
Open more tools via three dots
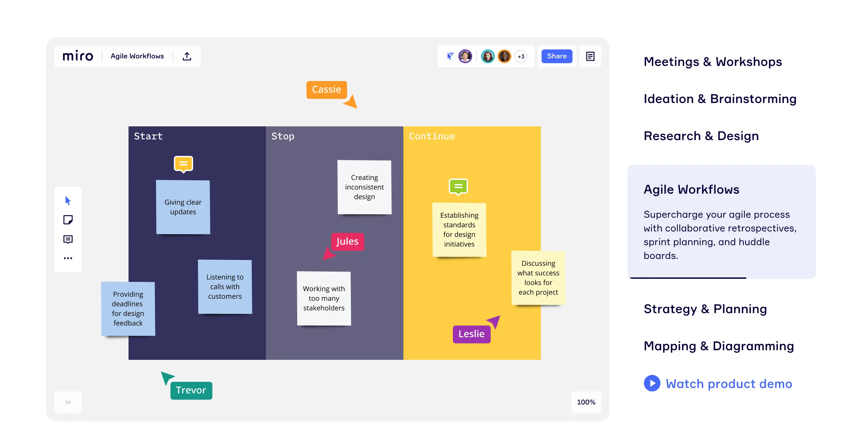click(68, 258)
